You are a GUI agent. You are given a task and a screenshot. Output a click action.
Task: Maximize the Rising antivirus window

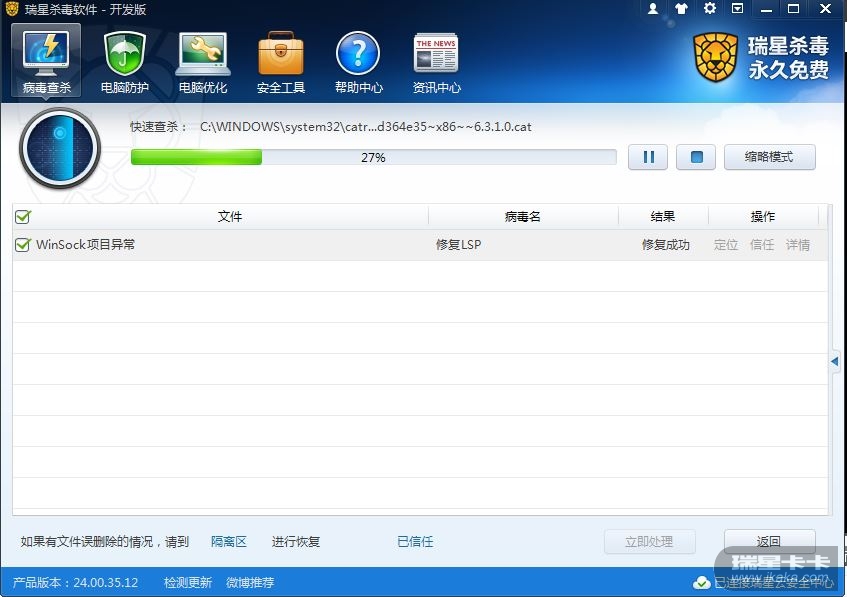[x=794, y=9]
